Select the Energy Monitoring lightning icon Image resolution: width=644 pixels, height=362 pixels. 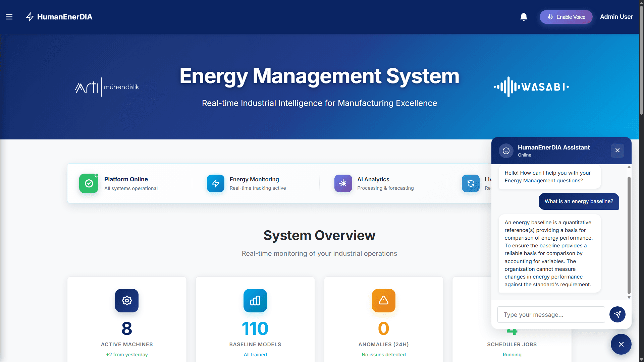click(216, 183)
